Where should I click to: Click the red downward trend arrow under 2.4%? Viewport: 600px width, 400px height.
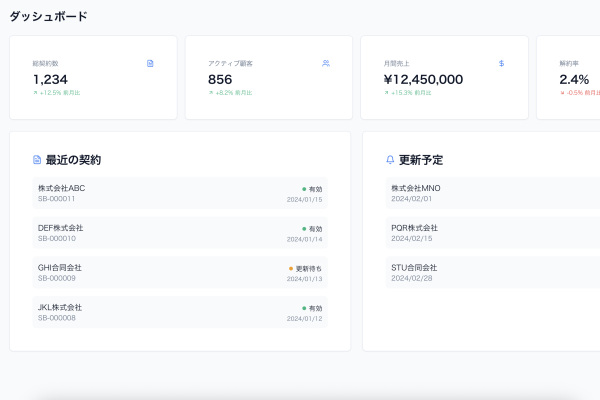561,93
